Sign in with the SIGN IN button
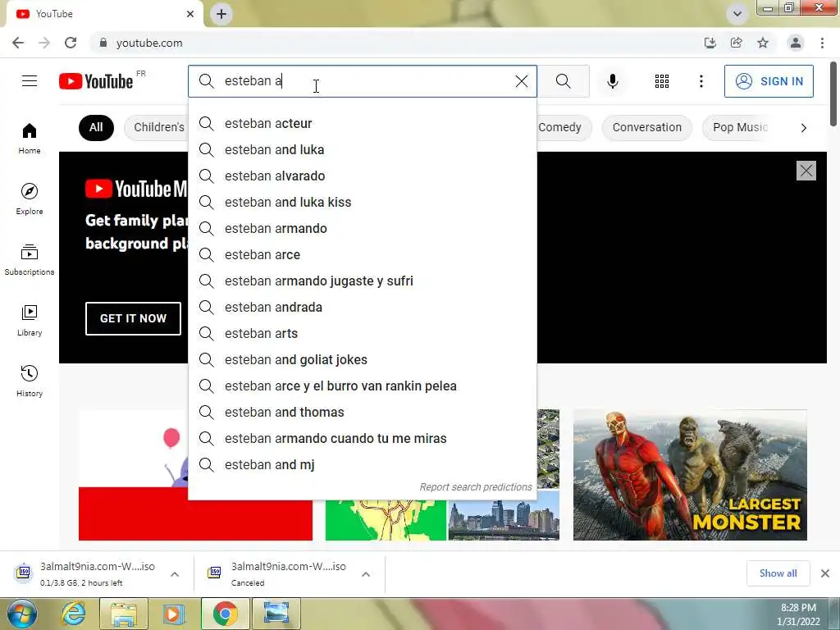This screenshot has height=630, width=840. coord(769,81)
